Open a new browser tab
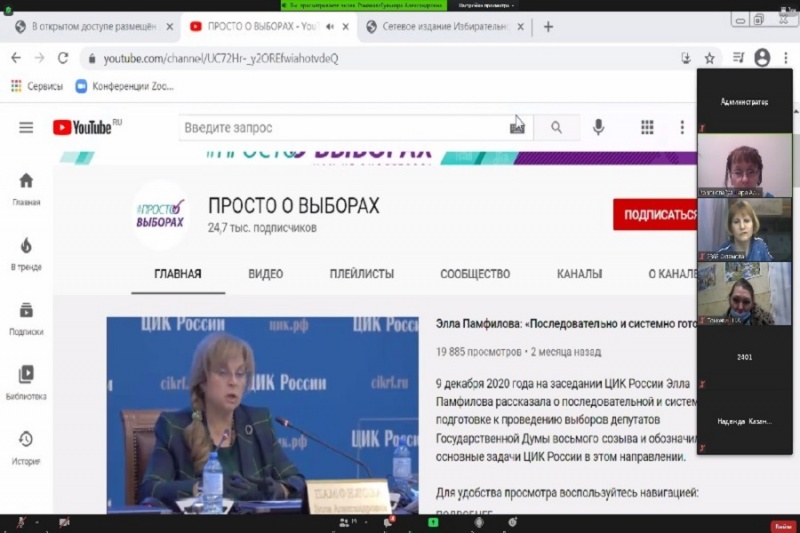 click(548, 27)
